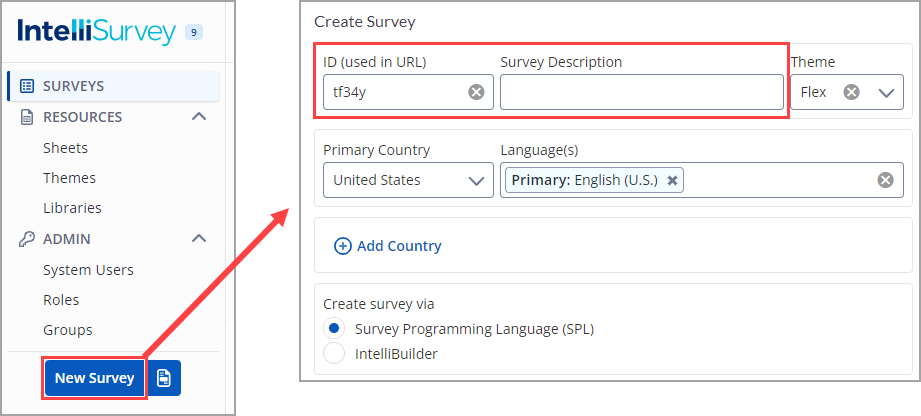Clear all languages in Language(s) field
Viewport: 921px width, 416px height.
pos(885,180)
